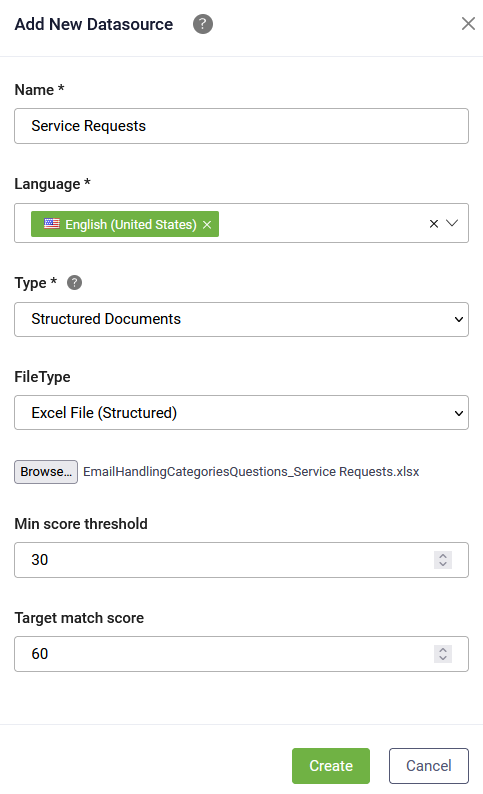
Task: Open the Excel File (Structured) FileType dropdown
Action: (x=242, y=413)
